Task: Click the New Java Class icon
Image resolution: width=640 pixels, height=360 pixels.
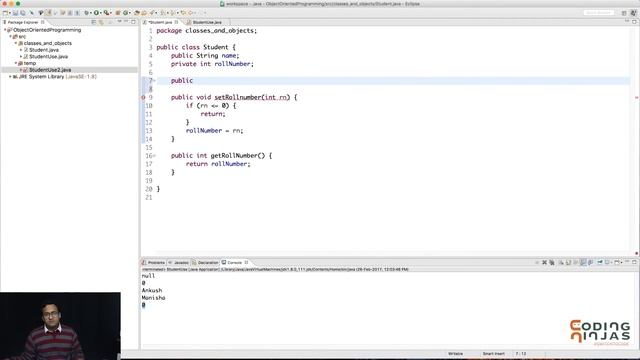Action: [x=126, y=13]
